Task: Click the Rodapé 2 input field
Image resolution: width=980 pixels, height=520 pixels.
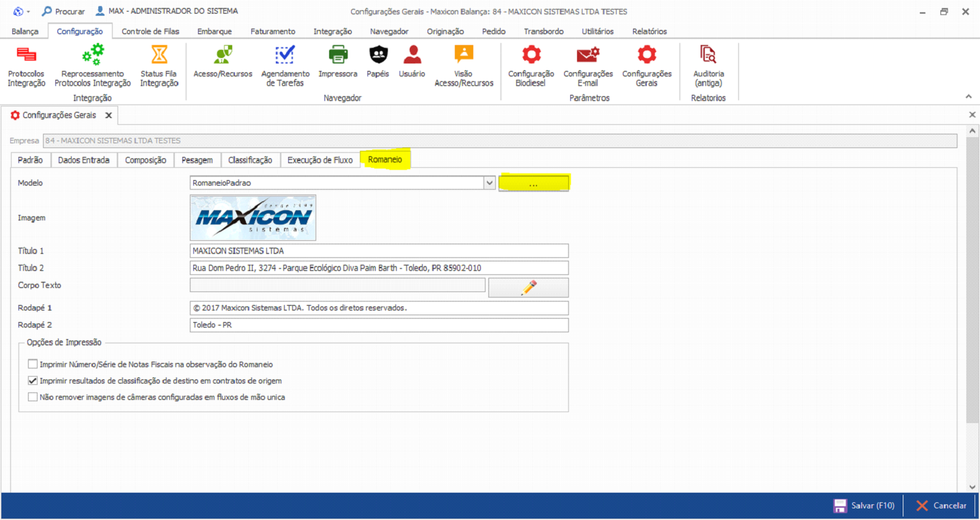Action: 379,325
